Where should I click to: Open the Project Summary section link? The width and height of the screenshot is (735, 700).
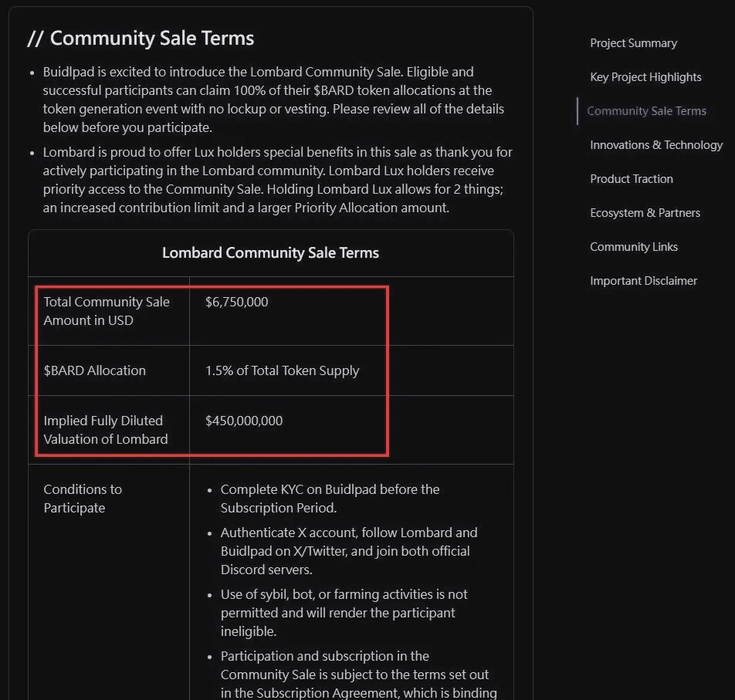pos(633,43)
